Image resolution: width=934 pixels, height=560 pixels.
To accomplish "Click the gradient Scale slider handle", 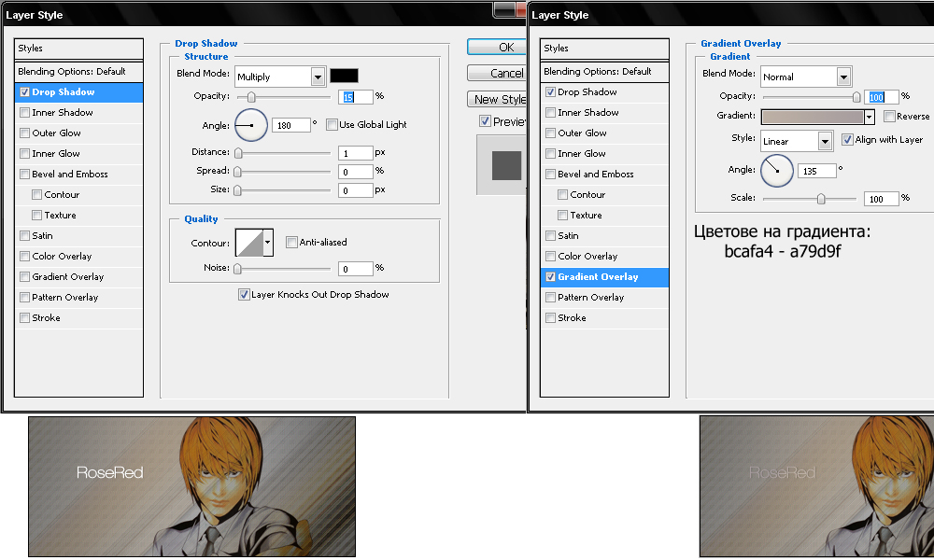I will tap(821, 199).
